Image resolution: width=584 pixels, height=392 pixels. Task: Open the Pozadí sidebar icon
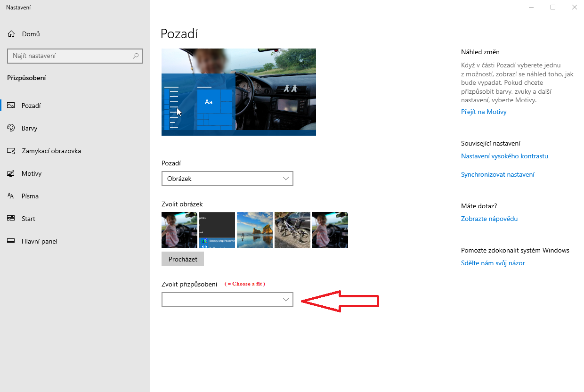click(x=11, y=105)
